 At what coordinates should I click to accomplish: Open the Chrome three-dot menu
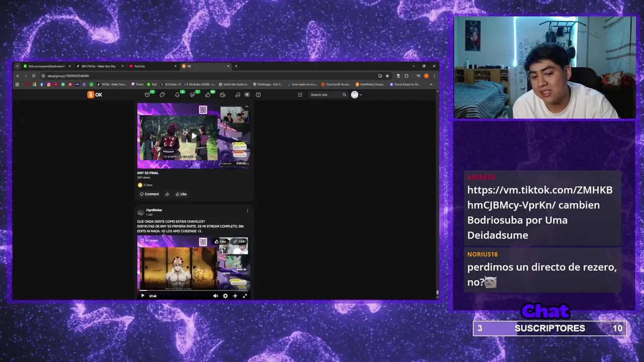(x=434, y=76)
